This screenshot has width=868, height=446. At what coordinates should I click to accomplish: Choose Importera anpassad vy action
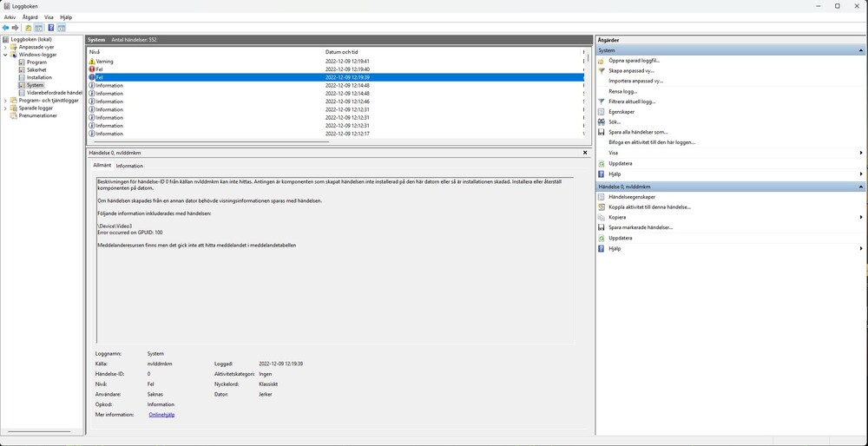pyautogui.click(x=635, y=82)
